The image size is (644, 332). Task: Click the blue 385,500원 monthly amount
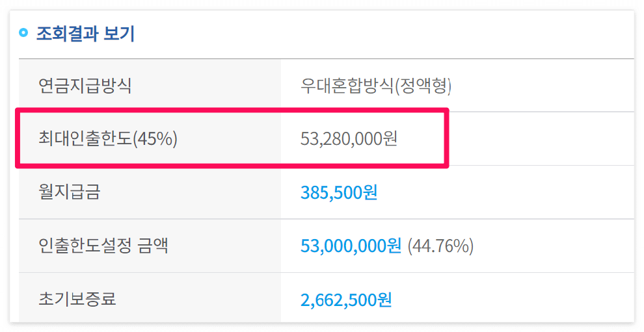(339, 192)
